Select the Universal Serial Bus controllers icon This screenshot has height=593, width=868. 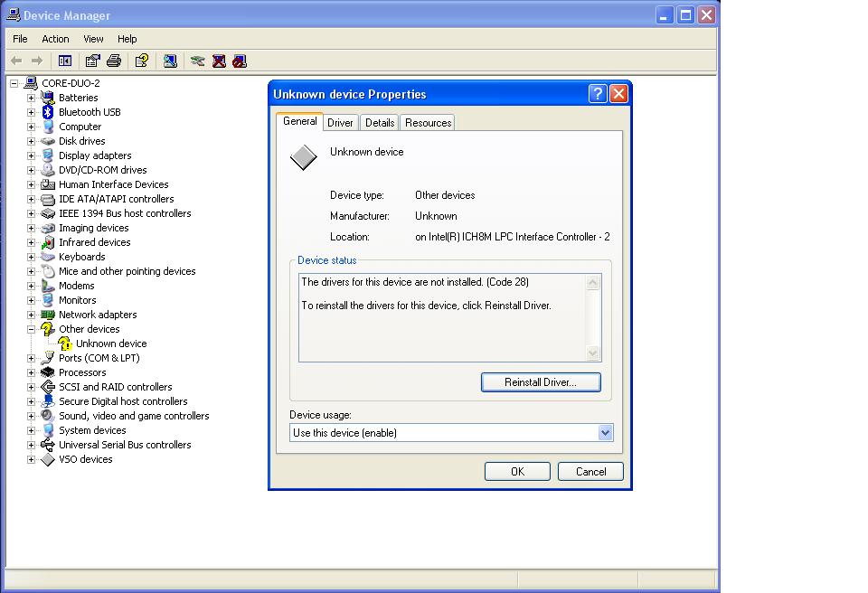[x=48, y=445]
